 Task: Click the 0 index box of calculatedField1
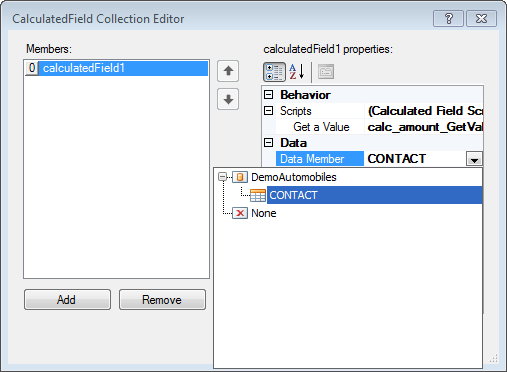pos(32,68)
